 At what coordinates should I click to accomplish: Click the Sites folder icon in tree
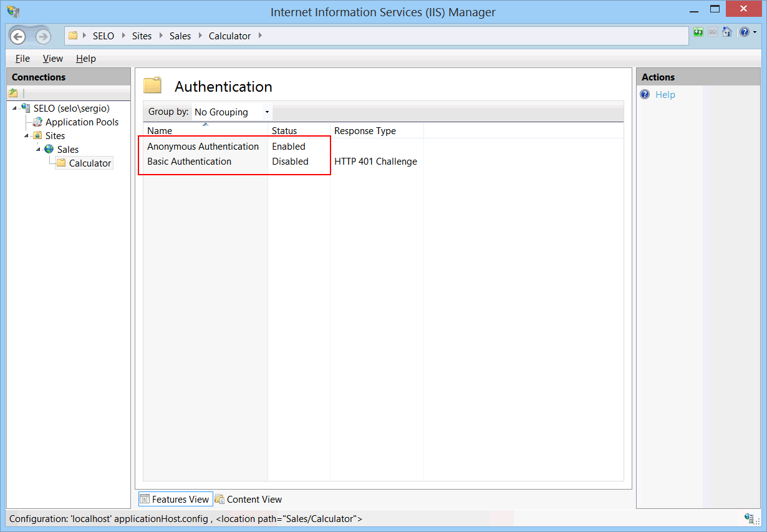point(37,135)
